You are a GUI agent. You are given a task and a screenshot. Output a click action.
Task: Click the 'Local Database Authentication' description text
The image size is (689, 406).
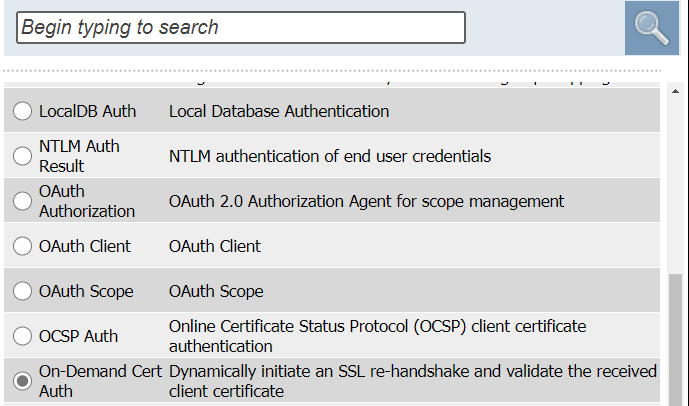coord(279,111)
